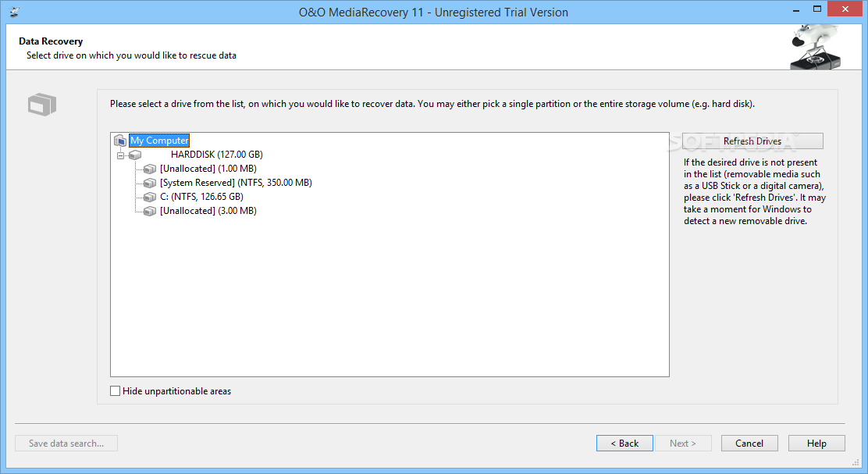Image resolution: width=868 pixels, height=474 pixels.
Task: Enable Hide unpartitionable areas checkbox
Action: point(116,391)
